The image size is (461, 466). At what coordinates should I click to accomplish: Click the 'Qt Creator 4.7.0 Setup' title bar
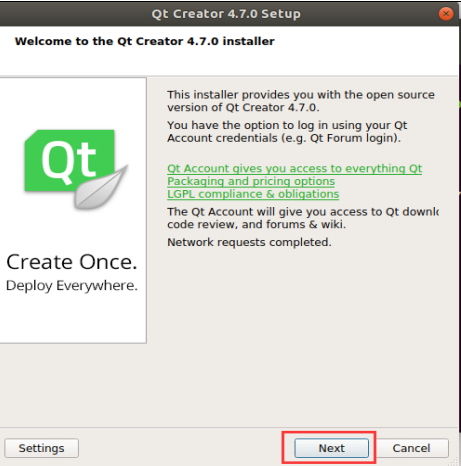(x=226, y=14)
